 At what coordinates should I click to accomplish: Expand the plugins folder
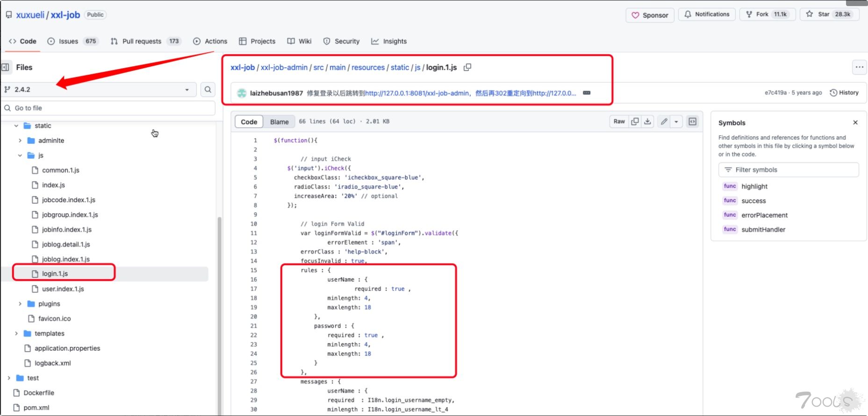[x=20, y=304]
